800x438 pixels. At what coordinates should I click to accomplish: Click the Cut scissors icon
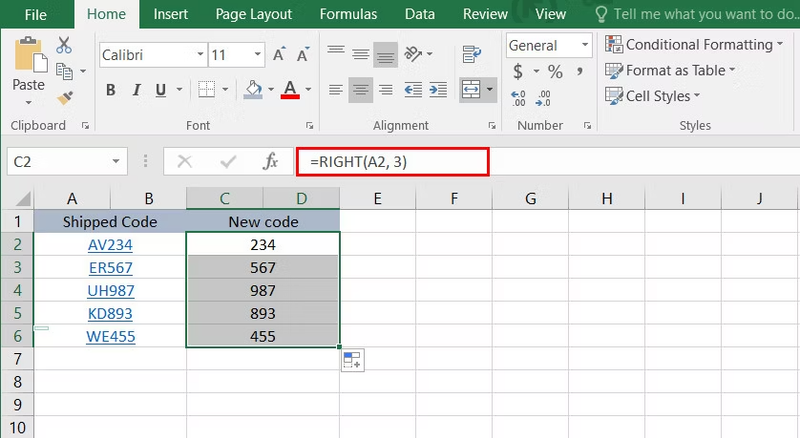(64, 45)
